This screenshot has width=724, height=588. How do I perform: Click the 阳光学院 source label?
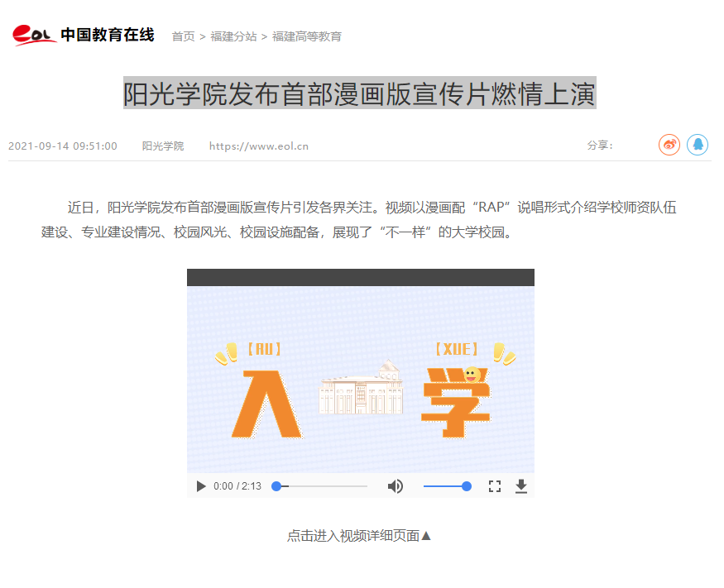(x=162, y=146)
